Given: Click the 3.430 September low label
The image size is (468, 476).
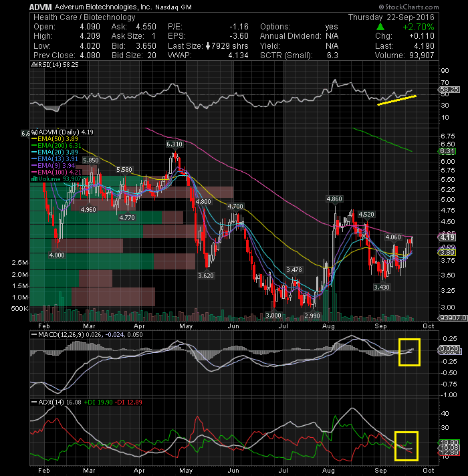Looking at the screenshot, I should 382,287.
